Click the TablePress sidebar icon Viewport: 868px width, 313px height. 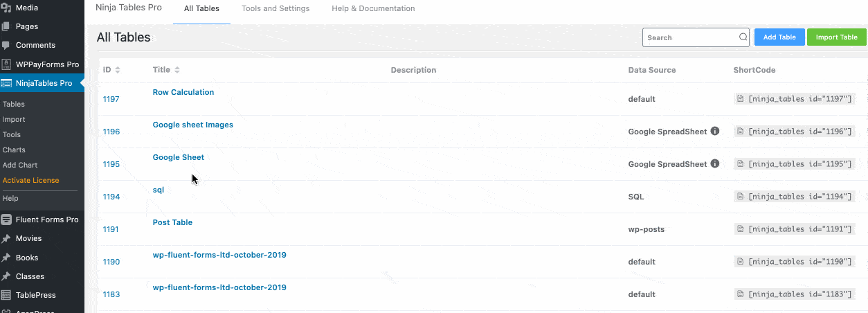(6, 295)
